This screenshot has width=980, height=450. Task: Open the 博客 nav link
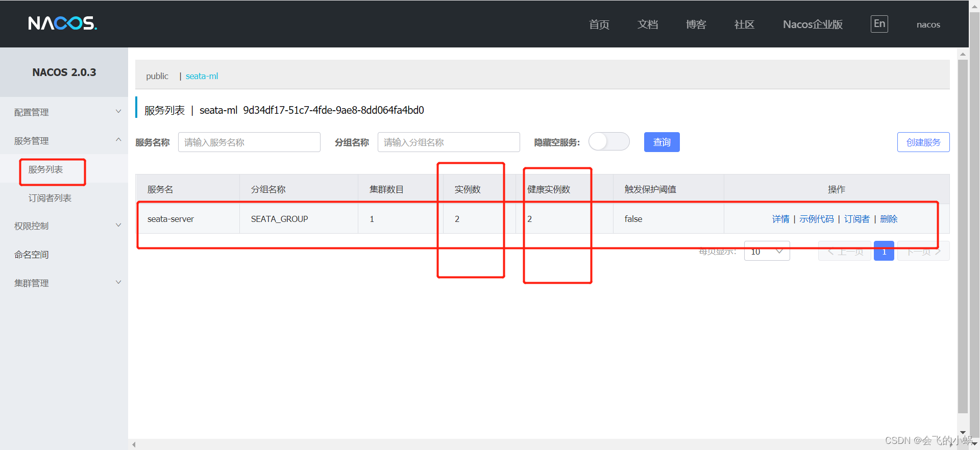point(696,24)
